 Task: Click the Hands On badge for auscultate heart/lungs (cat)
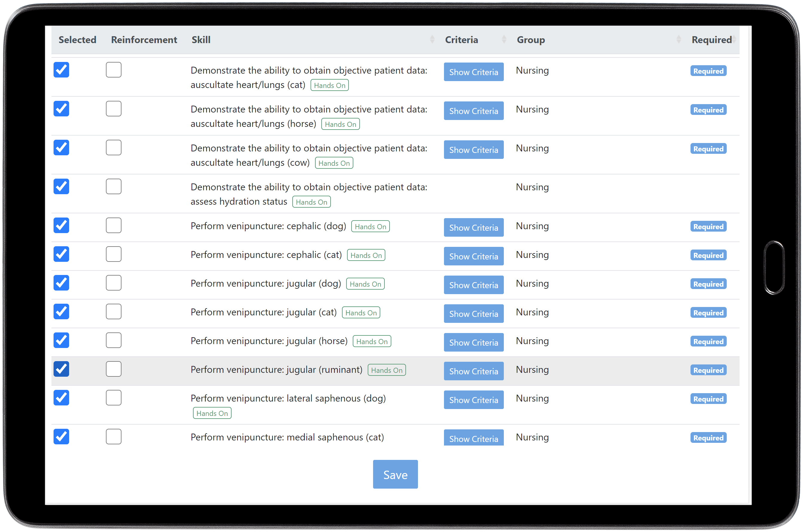coord(329,85)
